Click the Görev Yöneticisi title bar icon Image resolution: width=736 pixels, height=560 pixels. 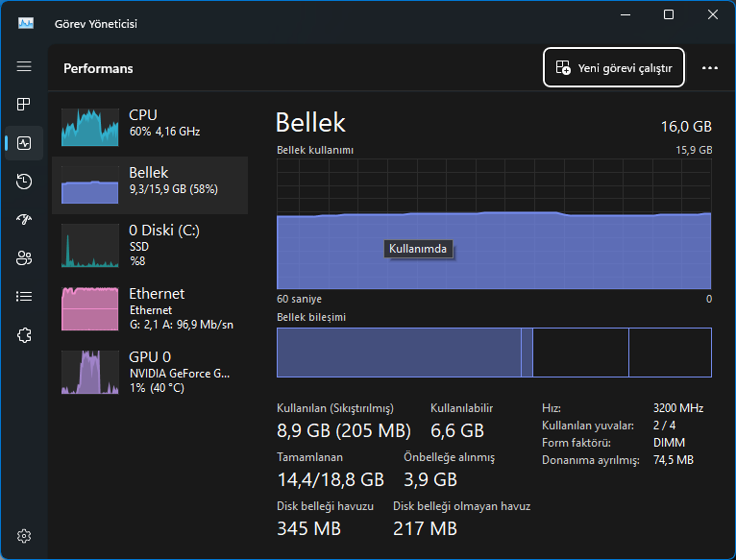tap(26, 23)
